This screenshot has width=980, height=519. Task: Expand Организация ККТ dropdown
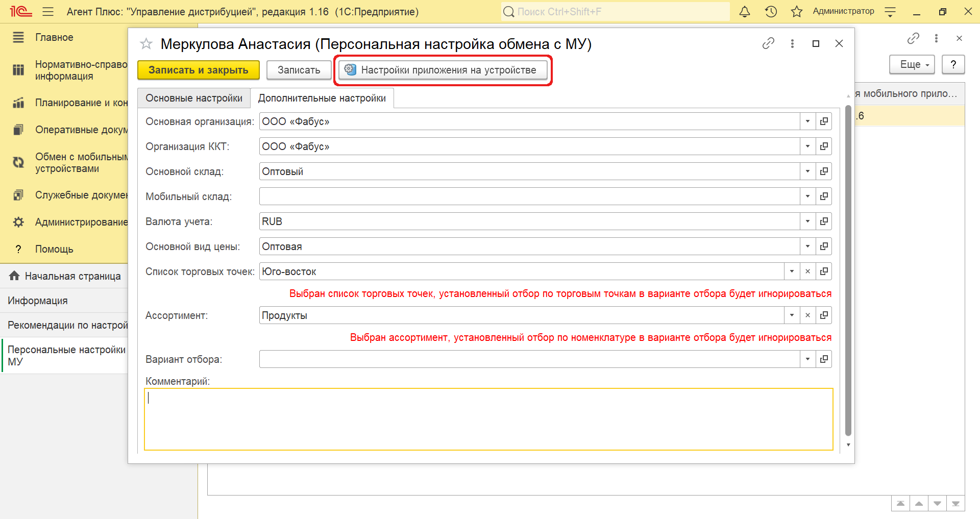(x=807, y=146)
